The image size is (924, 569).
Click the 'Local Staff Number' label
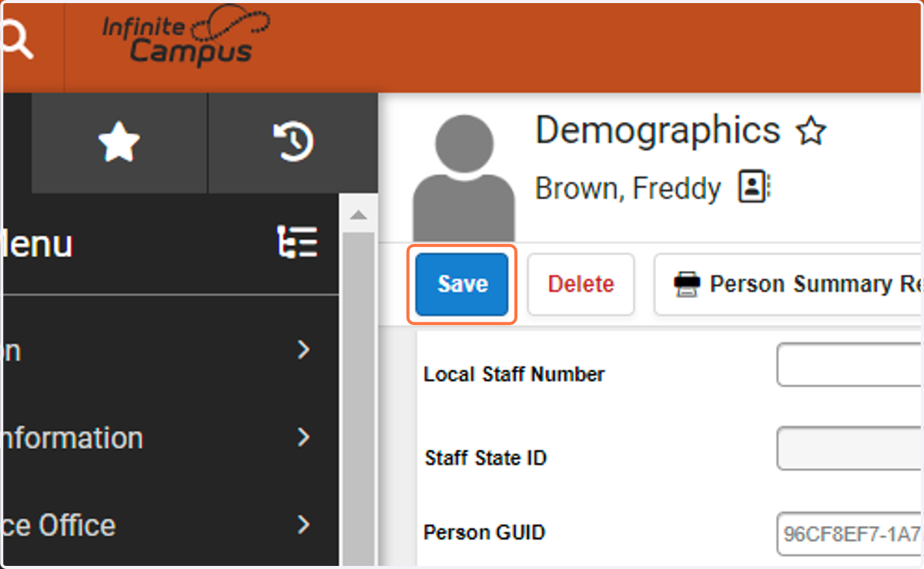514,375
